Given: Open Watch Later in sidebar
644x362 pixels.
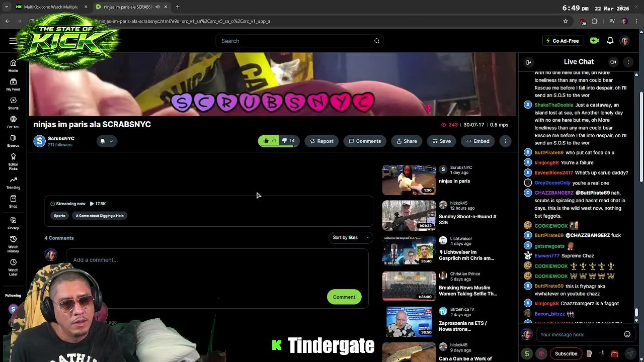Looking at the screenshot, I should click(x=13, y=267).
